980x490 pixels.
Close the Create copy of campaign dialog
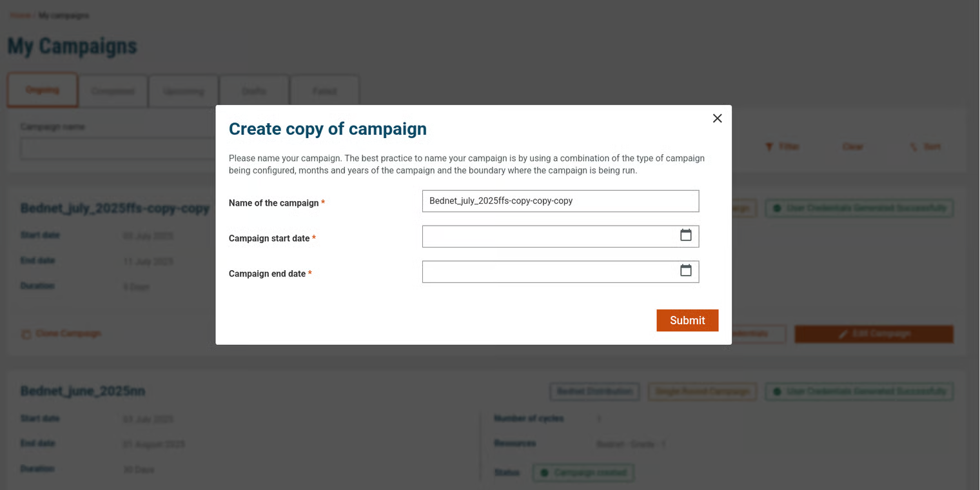(x=717, y=119)
